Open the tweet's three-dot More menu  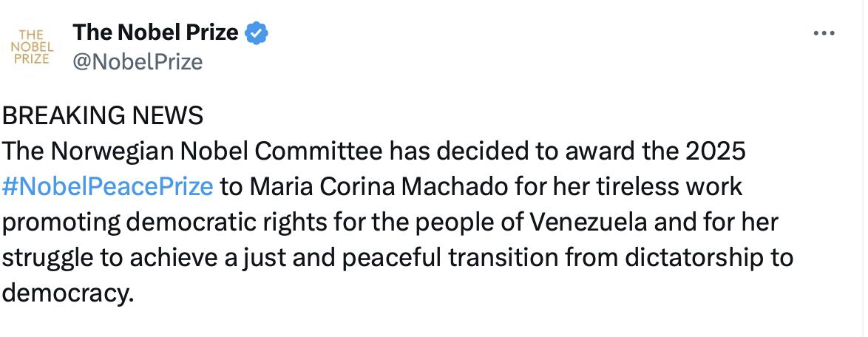[x=823, y=33]
